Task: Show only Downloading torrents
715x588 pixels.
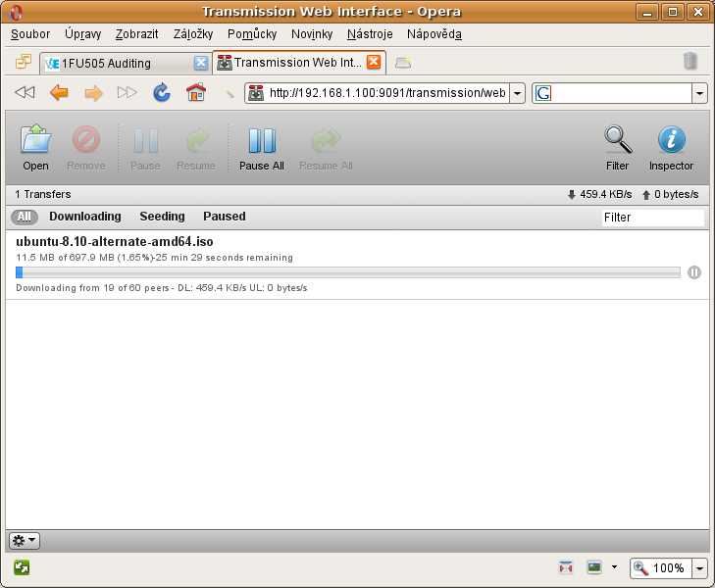Action: [x=85, y=217]
